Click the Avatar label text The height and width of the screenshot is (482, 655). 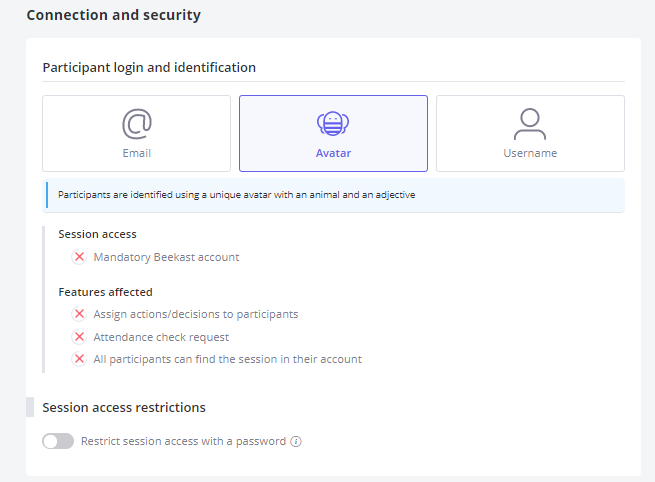(333, 153)
